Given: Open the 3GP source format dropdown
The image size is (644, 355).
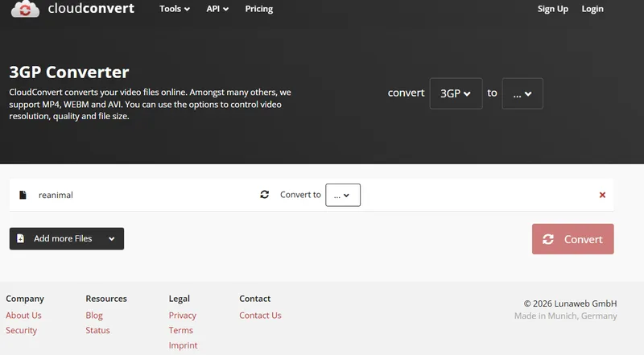Looking at the screenshot, I should 456,93.
